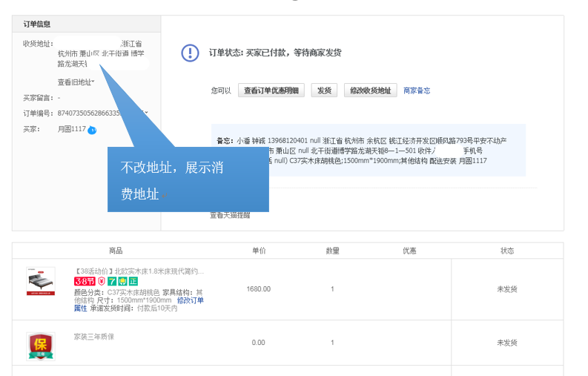Click the 修改收货地址 button

coord(371,90)
